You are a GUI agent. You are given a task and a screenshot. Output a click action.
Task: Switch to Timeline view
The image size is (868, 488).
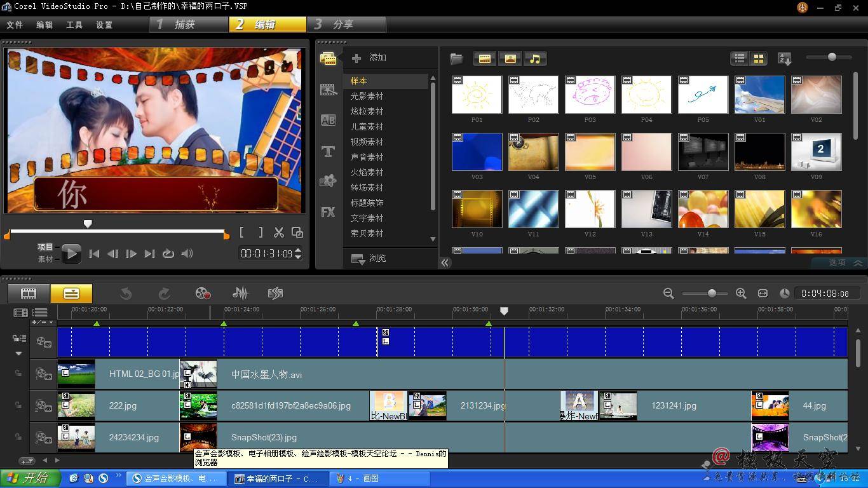tap(71, 294)
